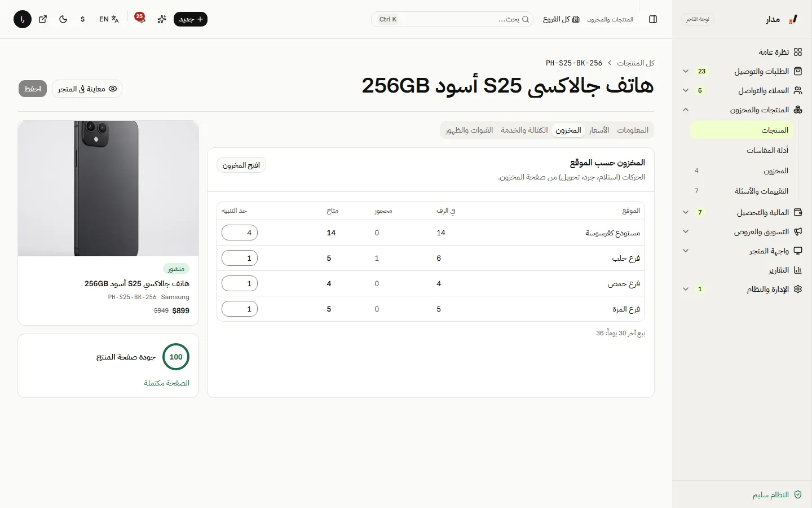
Task: Edit alert threshold for مستودع كفرسوسة
Action: tap(240, 233)
